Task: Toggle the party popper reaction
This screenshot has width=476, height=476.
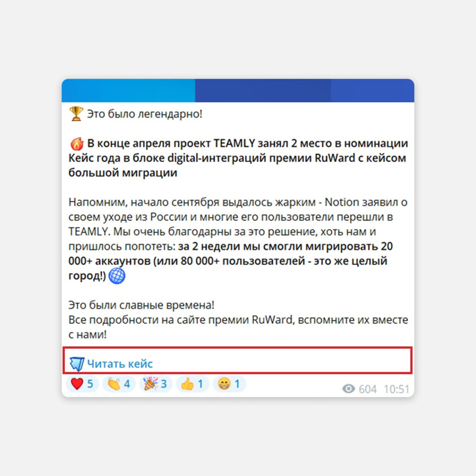Action: (x=156, y=383)
